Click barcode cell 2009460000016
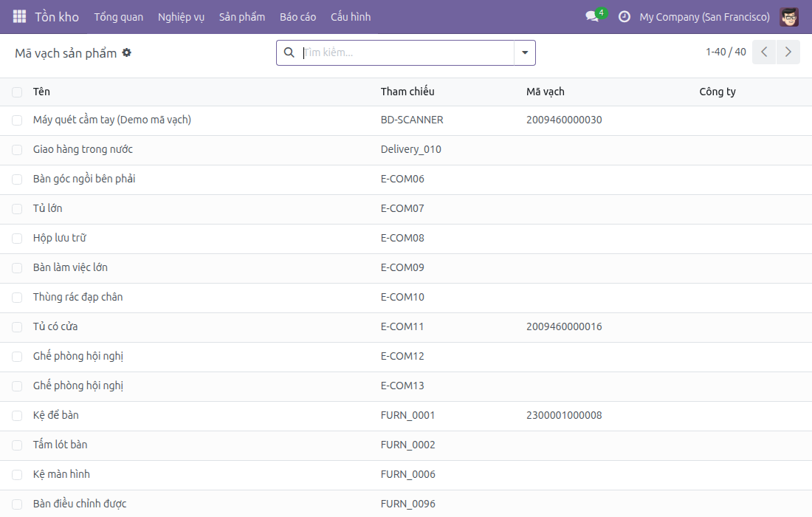The height and width of the screenshot is (517, 812). [x=564, y=326]
